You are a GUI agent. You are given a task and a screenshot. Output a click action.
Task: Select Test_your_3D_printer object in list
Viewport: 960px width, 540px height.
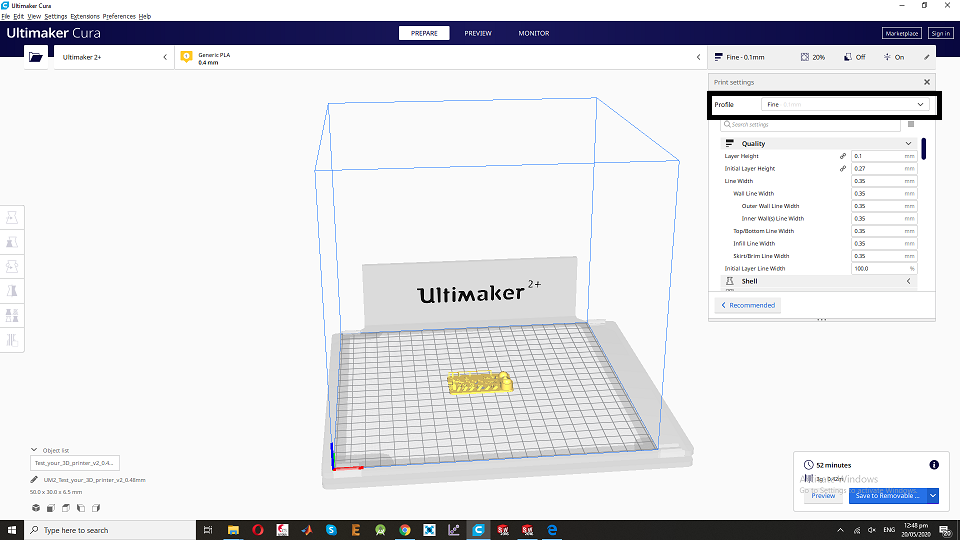(x=74, y=463)
